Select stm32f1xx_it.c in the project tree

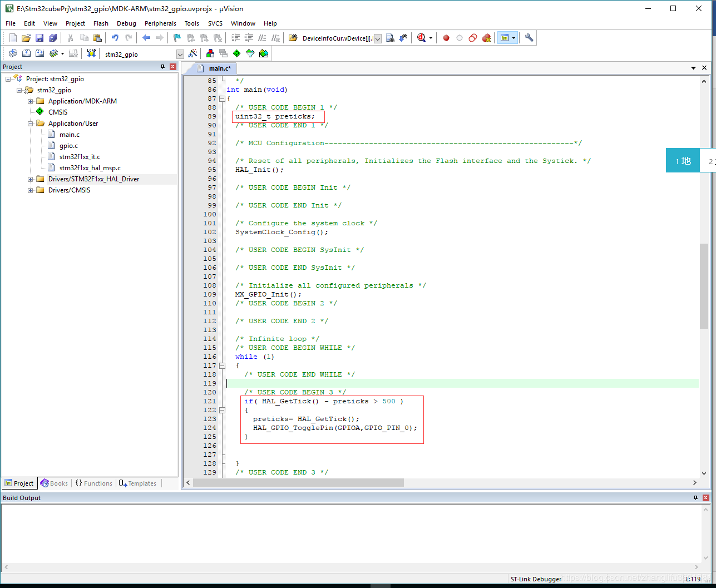point(80,157)
